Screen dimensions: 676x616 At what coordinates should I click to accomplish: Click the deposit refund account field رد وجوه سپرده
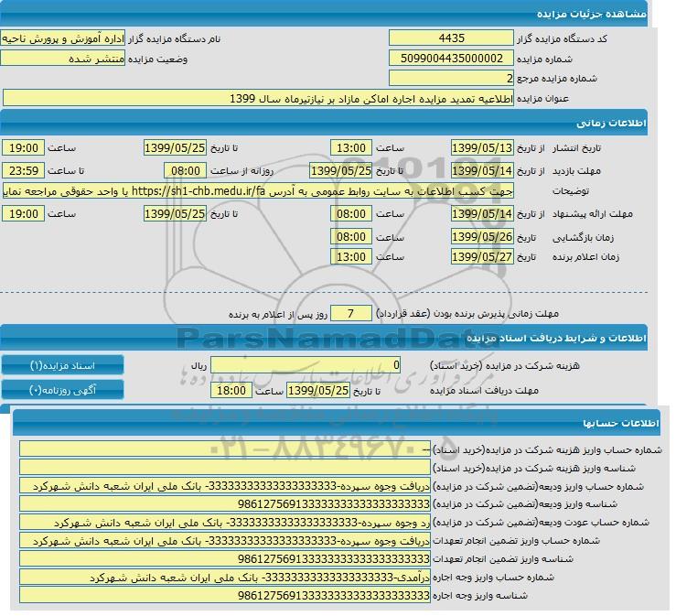[x=225, y=523]
